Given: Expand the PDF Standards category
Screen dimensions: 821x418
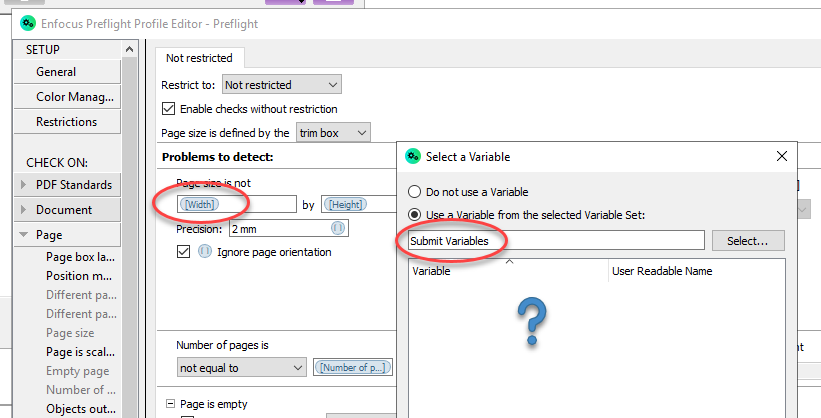Looking at the screenshot, I should tap(24, 185).
